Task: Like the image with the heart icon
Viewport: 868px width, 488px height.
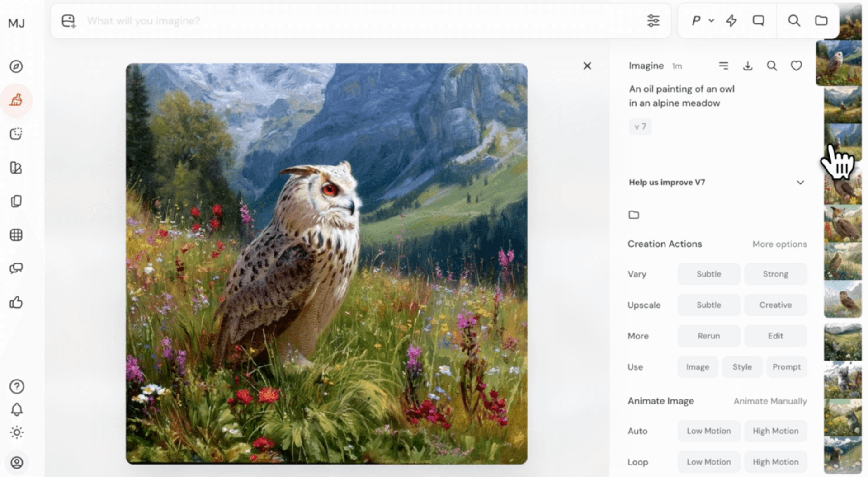Action: [796, 66]
